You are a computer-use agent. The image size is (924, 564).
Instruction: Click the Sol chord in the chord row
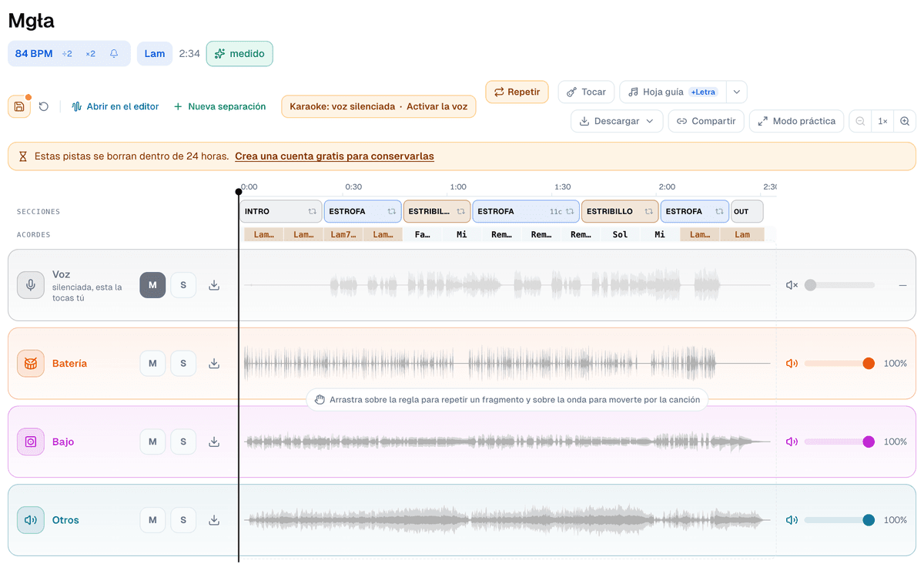coord(620,234)
